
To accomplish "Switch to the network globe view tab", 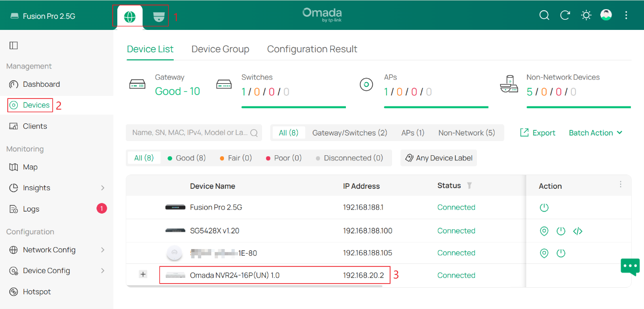I will pos(130,16).
